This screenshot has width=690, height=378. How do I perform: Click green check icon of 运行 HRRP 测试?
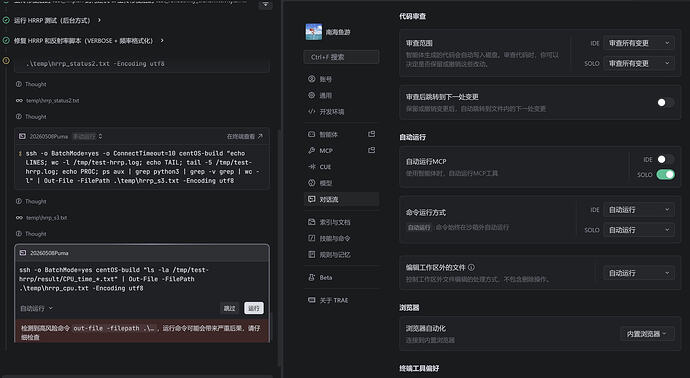point(6,20)
